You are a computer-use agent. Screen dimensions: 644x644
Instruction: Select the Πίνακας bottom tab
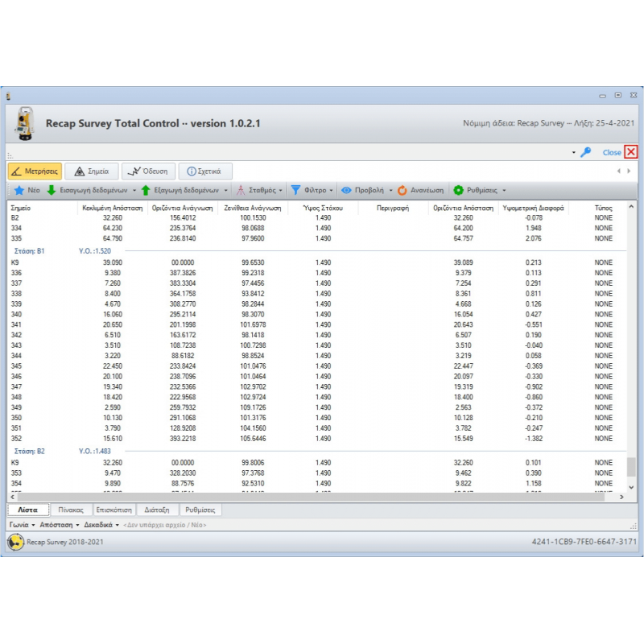point(72,510)
